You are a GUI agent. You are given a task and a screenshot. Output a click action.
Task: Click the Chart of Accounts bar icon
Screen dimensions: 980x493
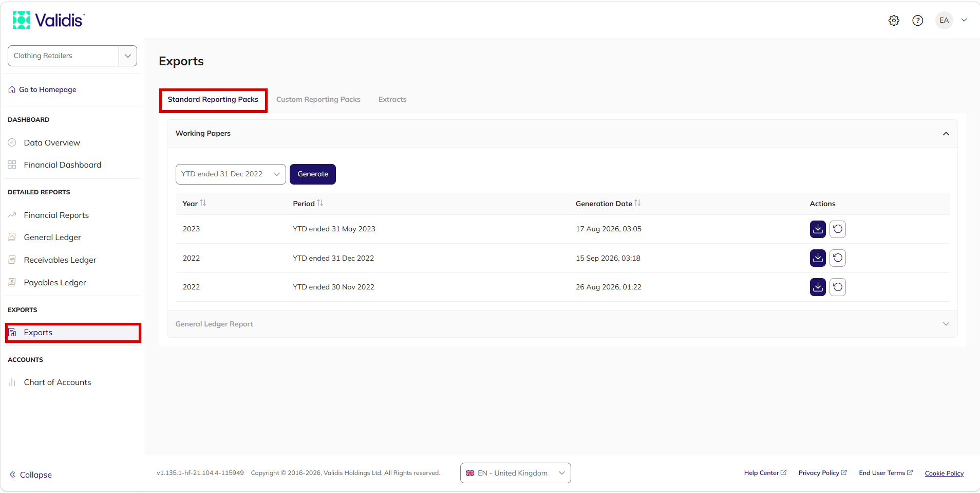tap(12, 382)
